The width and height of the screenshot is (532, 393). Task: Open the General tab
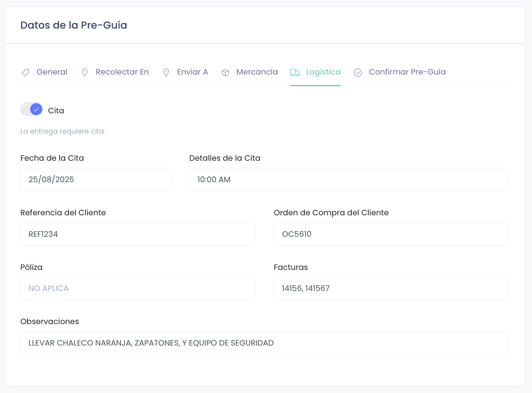[x=52, y=72]
